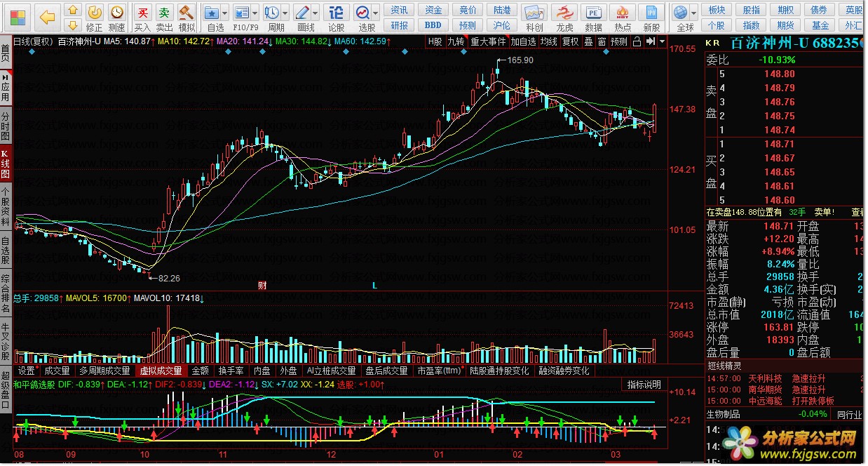Click the 天利科技 alert row
Screen dimensions: 868x466
click(x=785, y=378)
